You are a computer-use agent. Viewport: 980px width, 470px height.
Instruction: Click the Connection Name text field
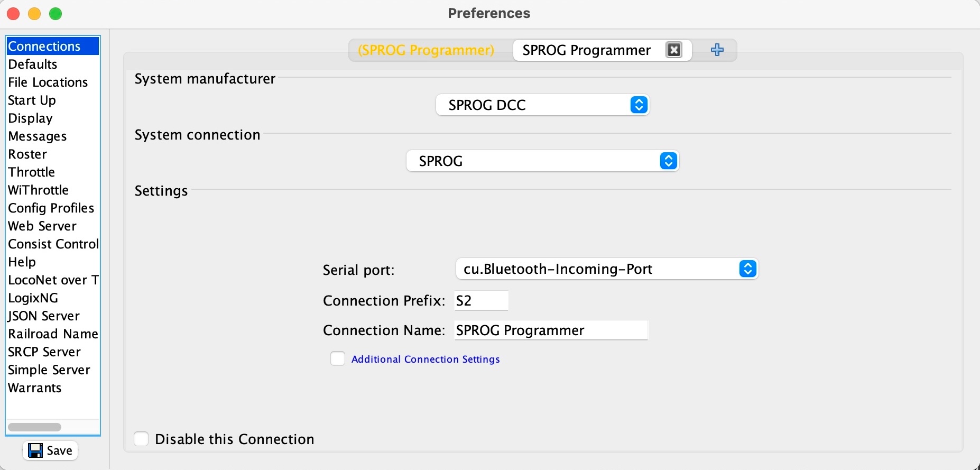tap(550, 330)
